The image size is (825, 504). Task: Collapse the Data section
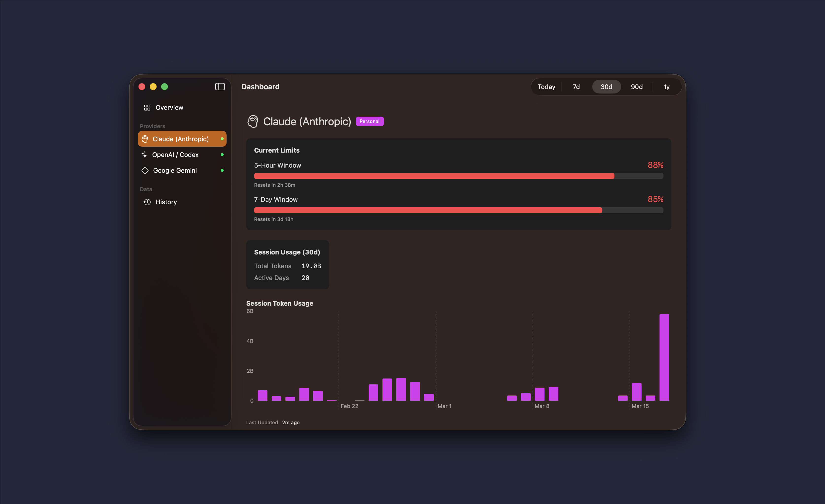click(x=146, y=189)
